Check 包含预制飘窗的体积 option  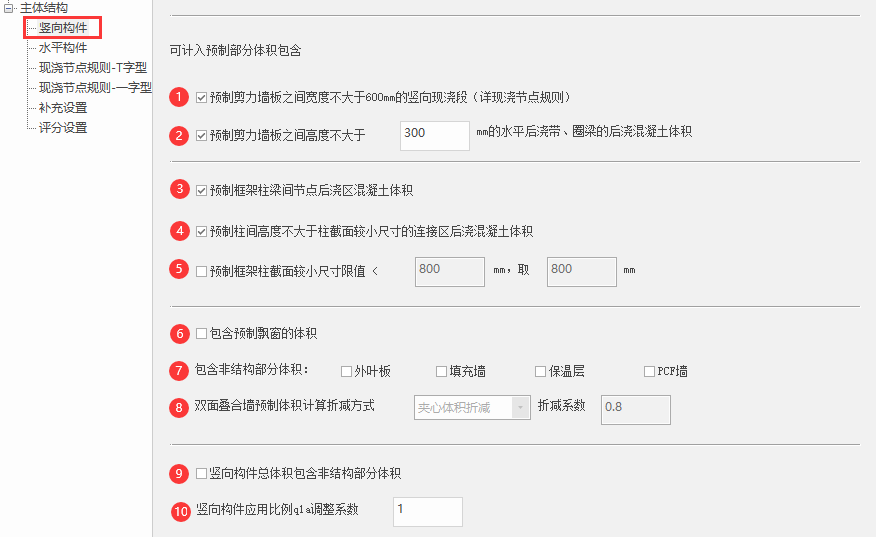[x=202, y=333]
